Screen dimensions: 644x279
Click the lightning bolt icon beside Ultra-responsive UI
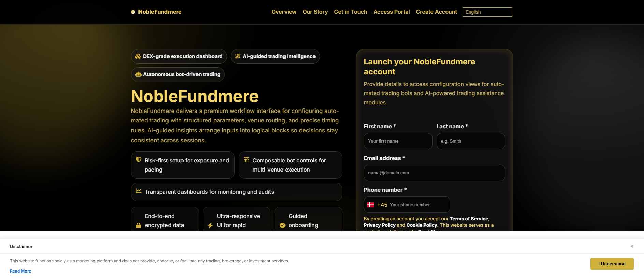[210, 225]
